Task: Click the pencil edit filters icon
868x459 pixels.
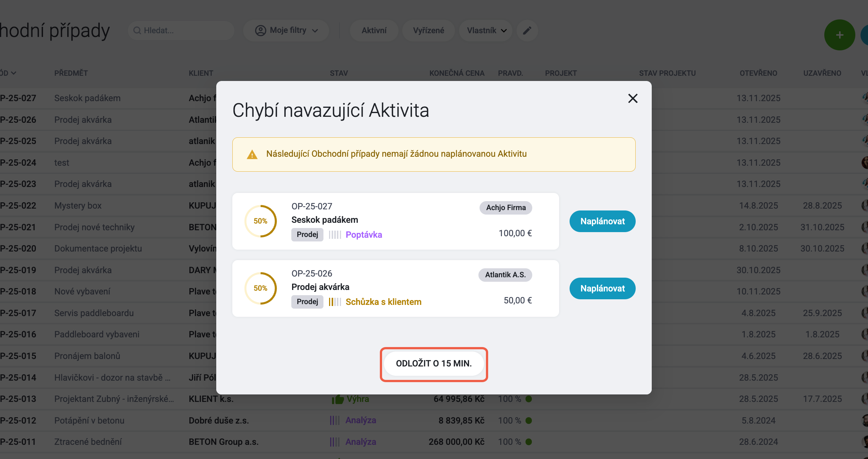Action: (527, 31)
